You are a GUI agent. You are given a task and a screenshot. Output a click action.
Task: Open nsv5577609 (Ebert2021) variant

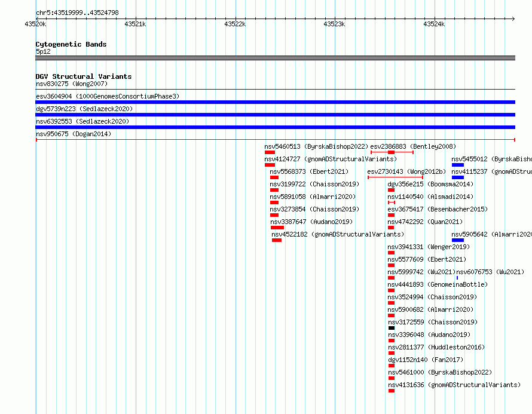[x=427, y=259]
